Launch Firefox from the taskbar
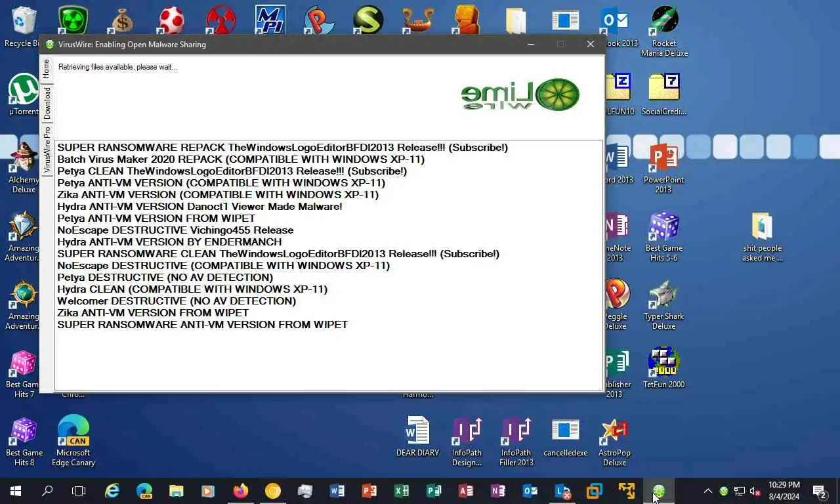Image resolution: width=840 pixels, height=504 pixels. tap(241, 491)
